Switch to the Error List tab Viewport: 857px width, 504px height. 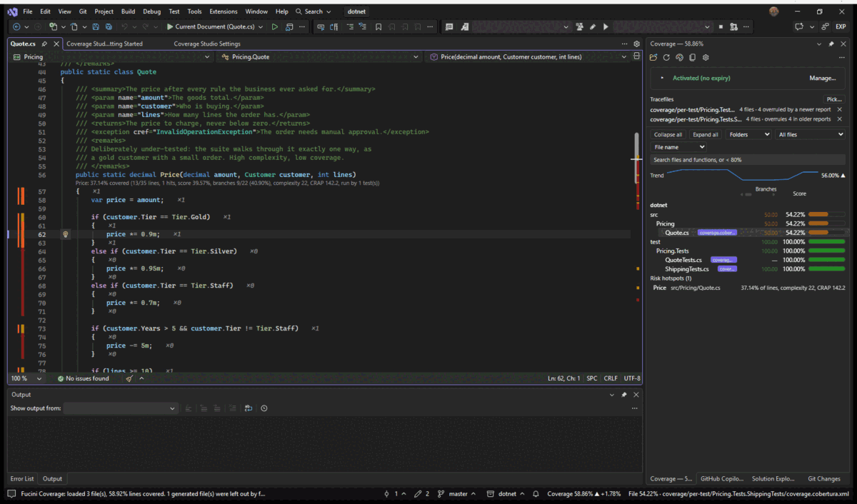(x=22, y=479)
